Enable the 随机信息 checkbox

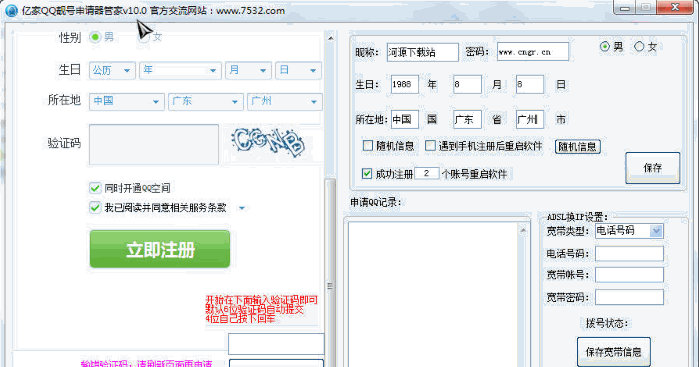(x=368, y=146)
